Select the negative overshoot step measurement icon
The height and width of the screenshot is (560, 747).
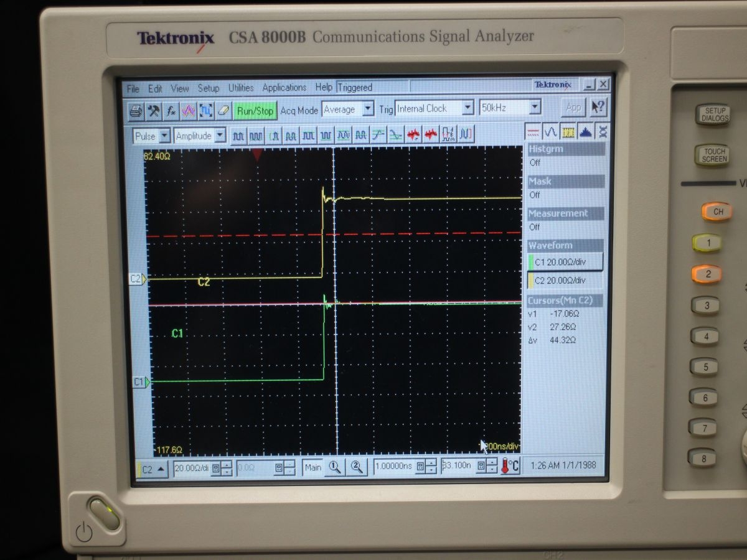point(396,134)
